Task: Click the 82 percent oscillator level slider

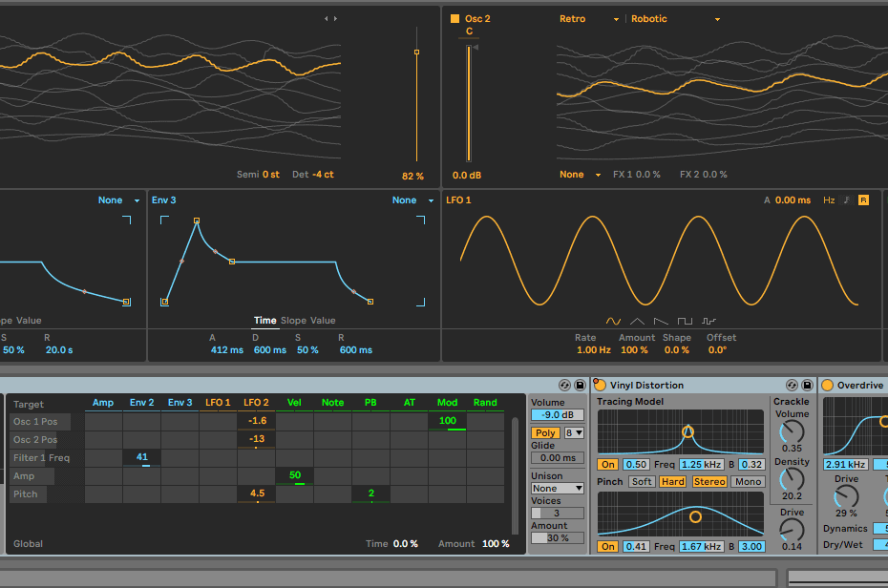Action: [x=417, y=51]
